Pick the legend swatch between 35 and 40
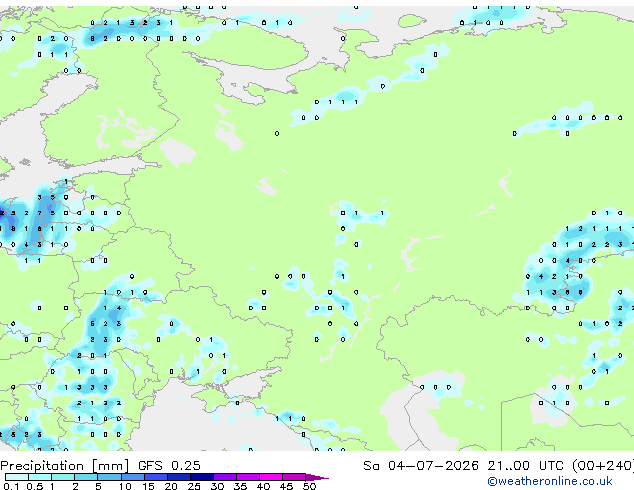This screenshot has height=490, width=634. click(247, 477)
